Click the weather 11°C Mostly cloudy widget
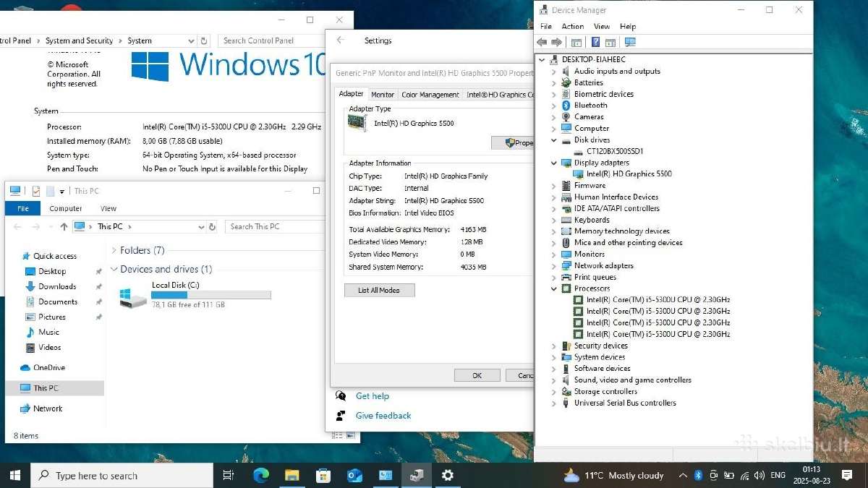The width and height of the screenshot is (868, 488). point(613,475)
